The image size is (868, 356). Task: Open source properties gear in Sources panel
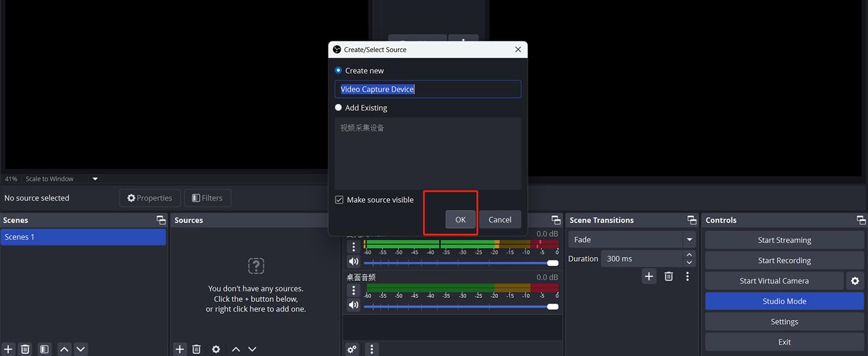click(216, 349)
